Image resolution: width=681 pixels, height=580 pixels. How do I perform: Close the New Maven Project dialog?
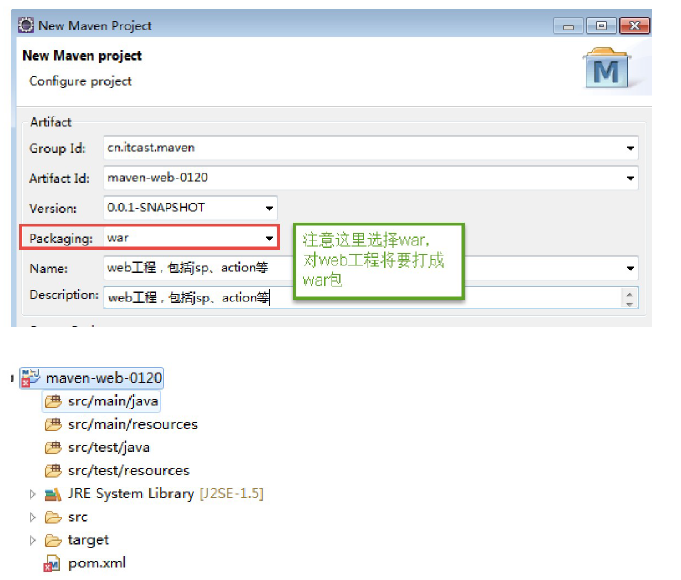pos(634,26)
